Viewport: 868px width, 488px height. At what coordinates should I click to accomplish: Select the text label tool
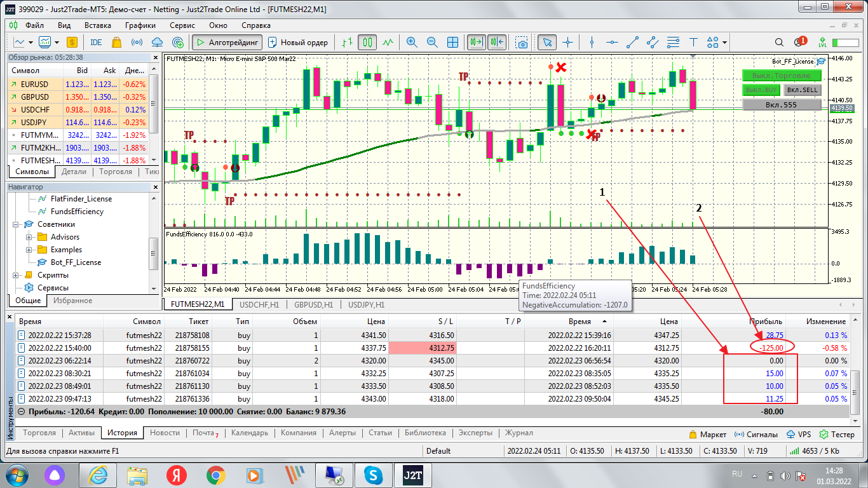(694, 43)
